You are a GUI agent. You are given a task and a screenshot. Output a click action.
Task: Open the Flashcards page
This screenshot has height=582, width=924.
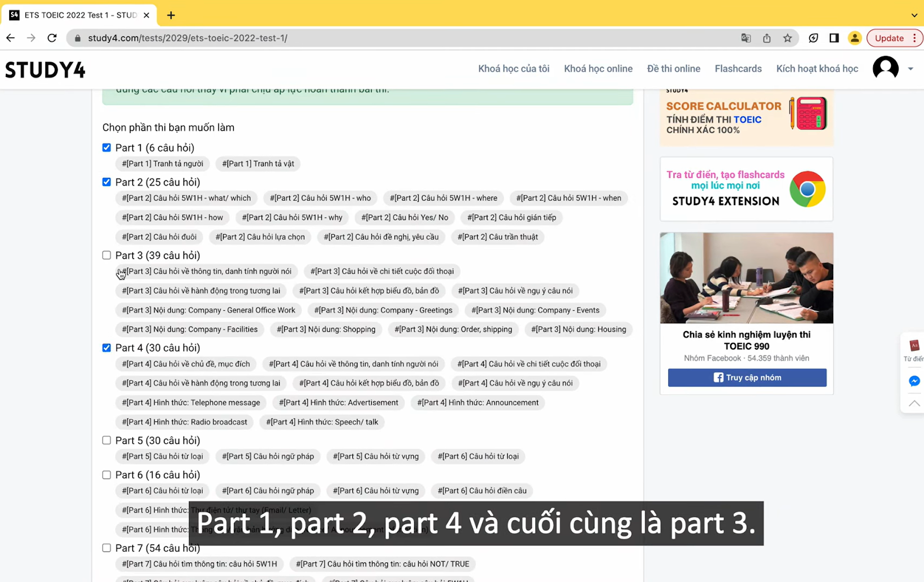738,69
